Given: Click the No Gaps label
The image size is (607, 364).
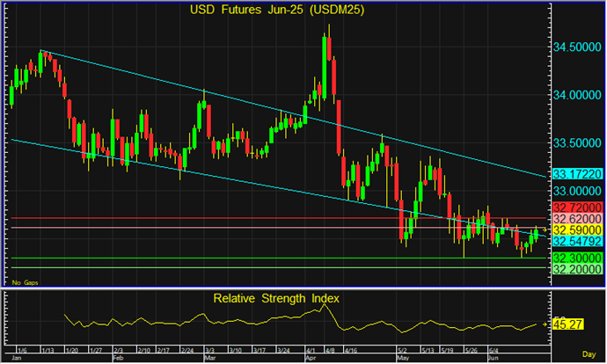Looking at the screenshot, I should tap(26, 283).
